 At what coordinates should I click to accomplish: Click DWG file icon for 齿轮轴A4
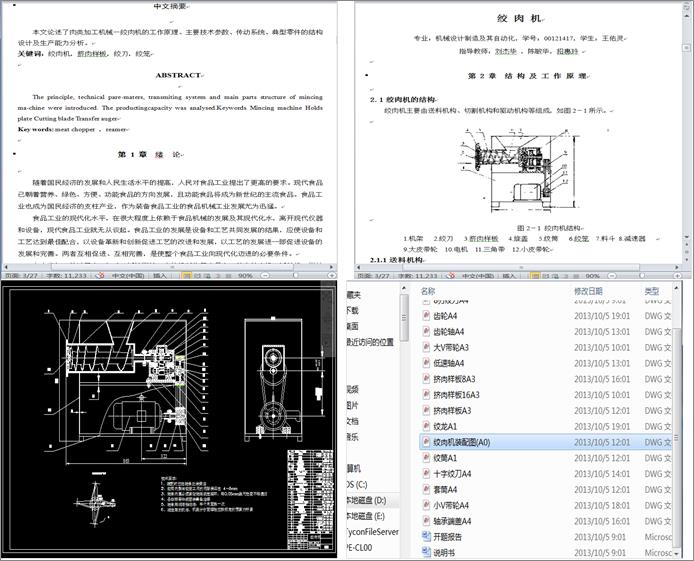(x=426, y=331)
